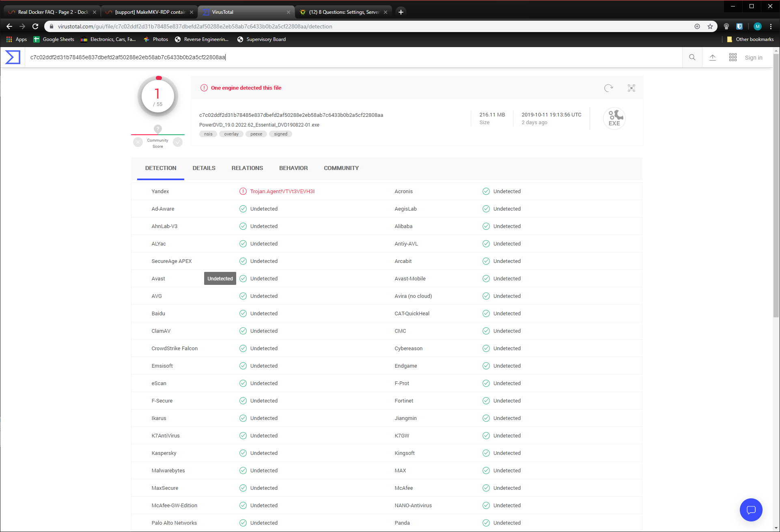
Task: Click the share/export icon top right
Action: [x=713, y=58]
